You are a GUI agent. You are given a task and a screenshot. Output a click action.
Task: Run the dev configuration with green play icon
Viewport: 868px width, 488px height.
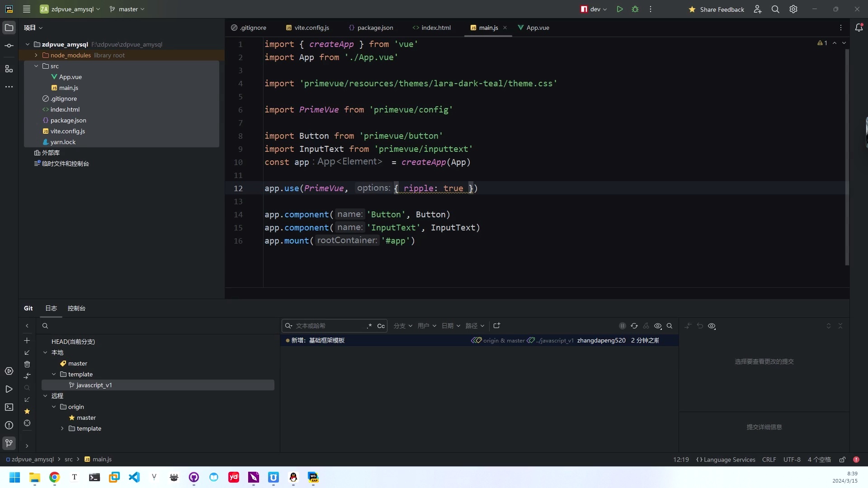619,9
